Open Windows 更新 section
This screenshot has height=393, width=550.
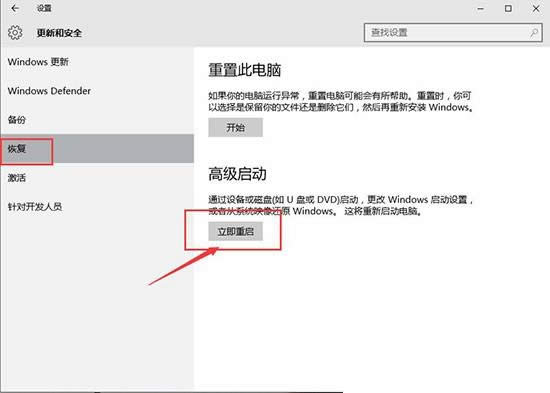coord(38,62)
